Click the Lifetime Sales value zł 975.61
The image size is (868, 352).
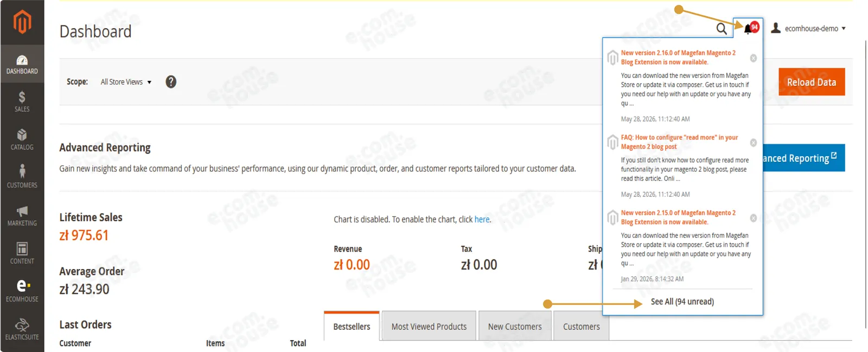tap(84, 235)
